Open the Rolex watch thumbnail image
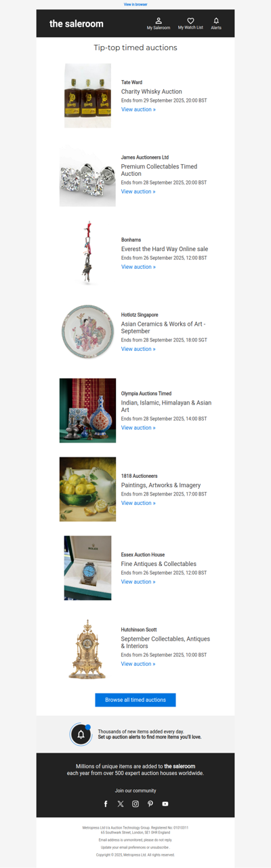 pos(88,568)
